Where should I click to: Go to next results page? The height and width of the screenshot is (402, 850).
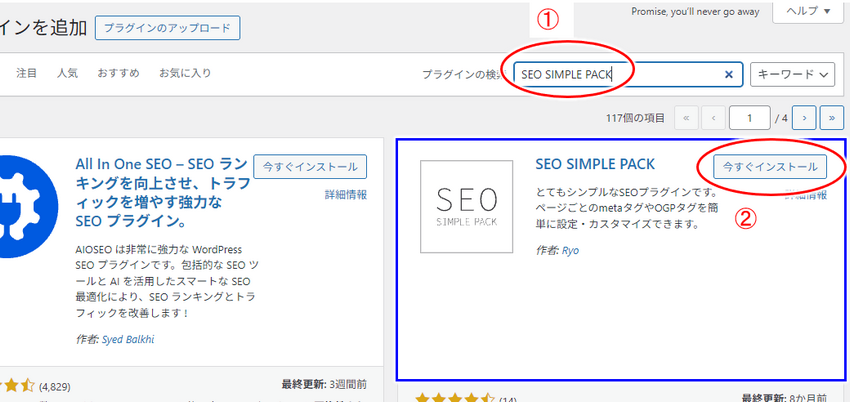pos(804,118)
